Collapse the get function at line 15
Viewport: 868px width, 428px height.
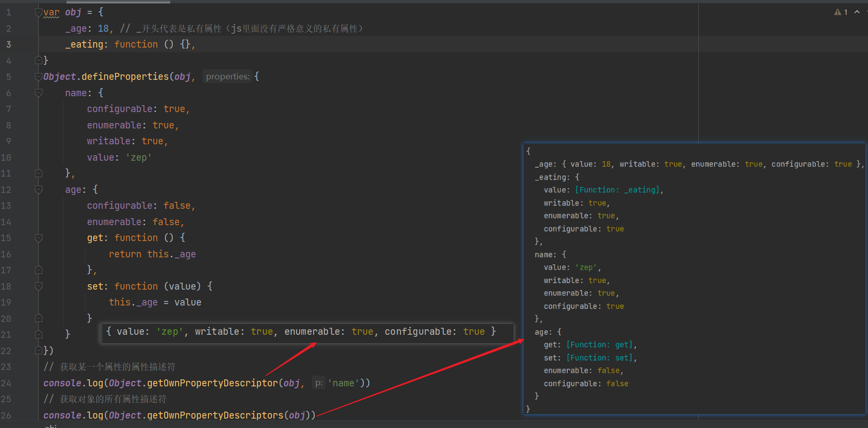pyautogui.click(x=39, y=238)
